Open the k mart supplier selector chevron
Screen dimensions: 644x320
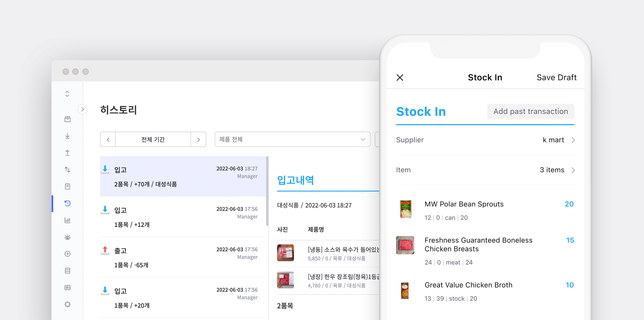pyautogui.click(x=573, y=140)
